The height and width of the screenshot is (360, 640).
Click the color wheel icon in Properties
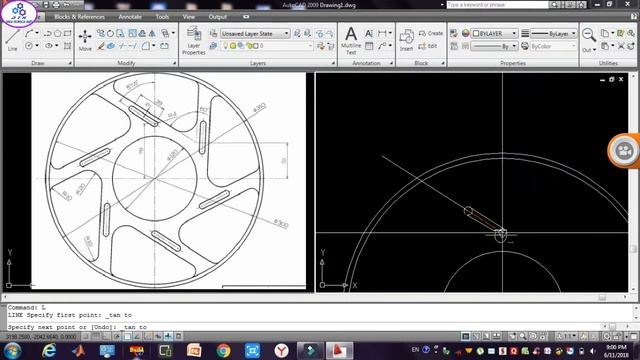click(x=465, y=33)
